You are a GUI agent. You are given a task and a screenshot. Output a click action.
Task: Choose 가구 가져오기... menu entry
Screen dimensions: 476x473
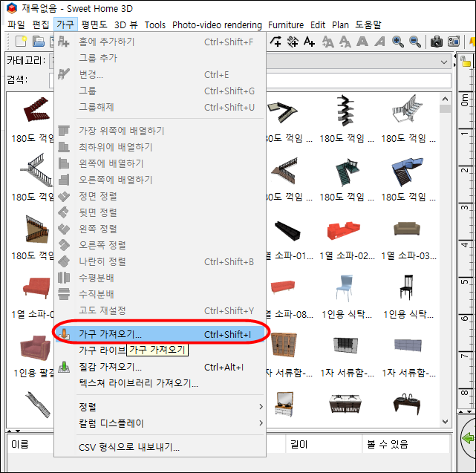coord(160,334)
